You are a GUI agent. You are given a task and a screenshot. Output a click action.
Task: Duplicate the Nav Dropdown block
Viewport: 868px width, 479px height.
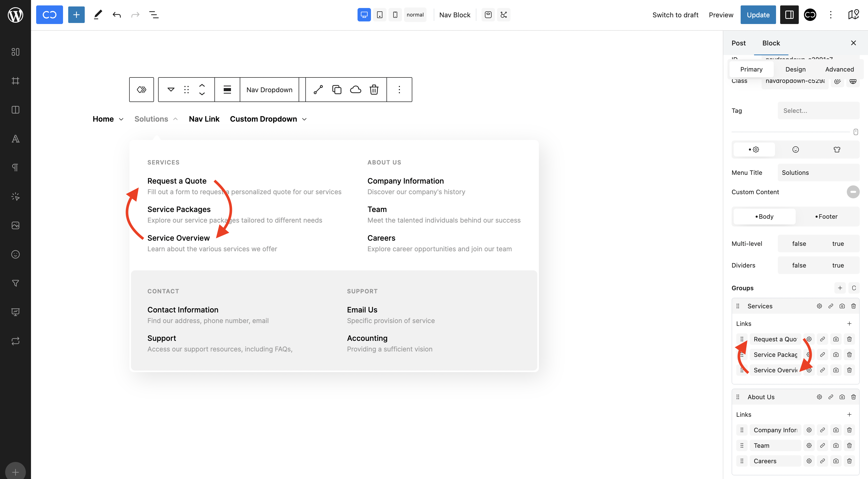pyautogui.click(x=337, y=90)
